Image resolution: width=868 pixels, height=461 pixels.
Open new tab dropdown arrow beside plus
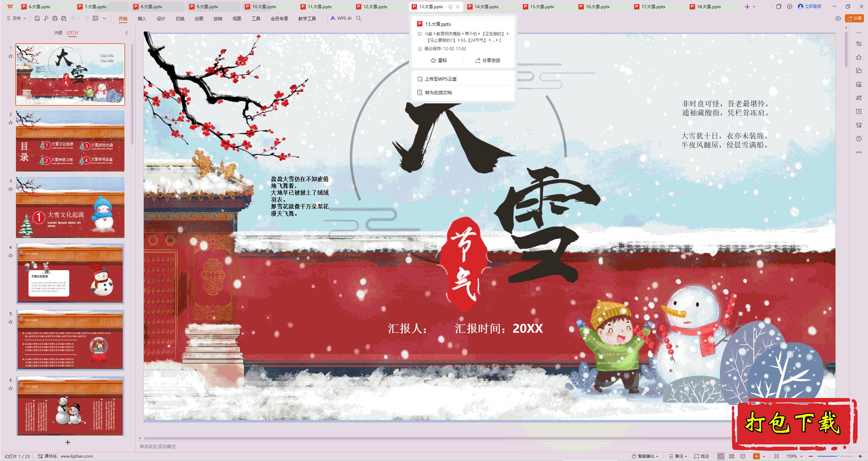[x=754, y=6]
